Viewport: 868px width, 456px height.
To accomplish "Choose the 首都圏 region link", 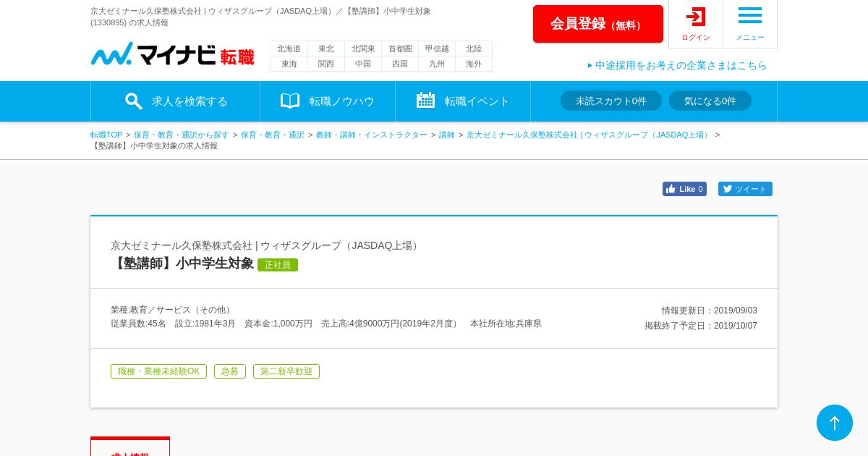I will point(400,48).
